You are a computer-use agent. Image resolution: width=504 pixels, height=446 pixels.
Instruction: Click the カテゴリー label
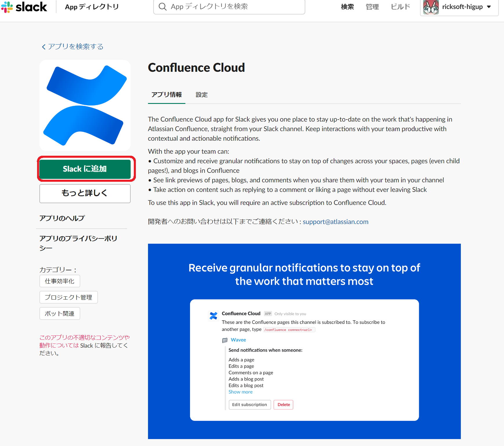point(58,270)
